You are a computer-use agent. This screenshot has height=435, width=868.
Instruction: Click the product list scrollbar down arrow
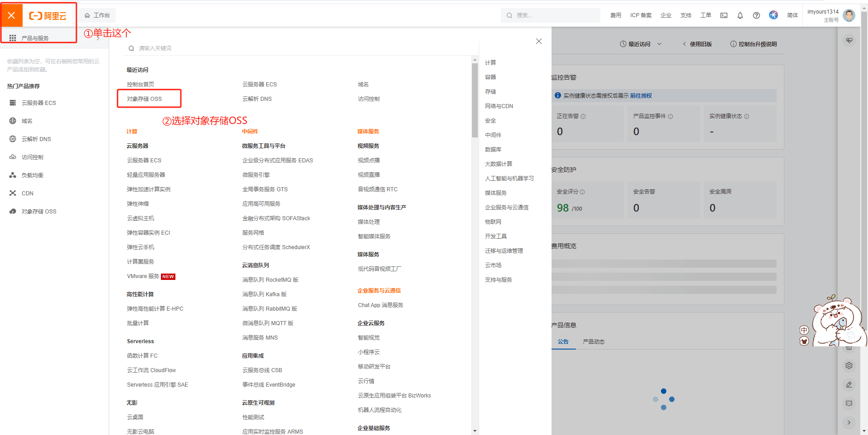pyautogui.click(x=475, y=431)
